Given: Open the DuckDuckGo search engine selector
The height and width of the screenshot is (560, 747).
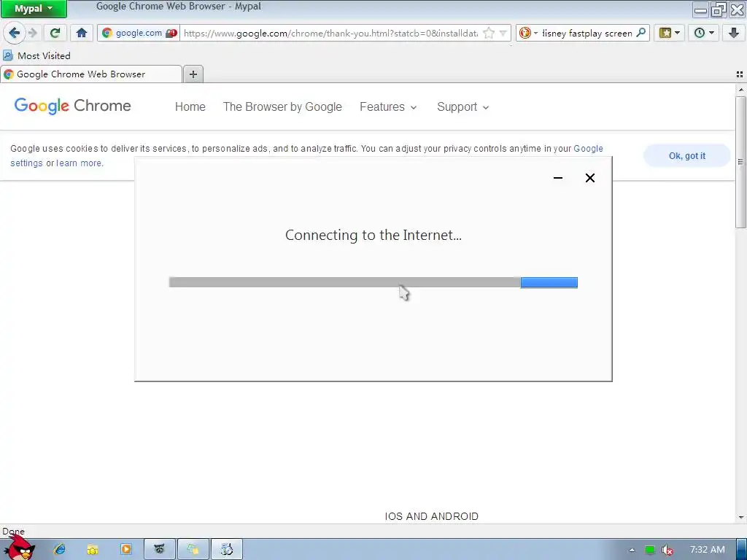Looking at the screenshot, I should [x=528, y=33].
